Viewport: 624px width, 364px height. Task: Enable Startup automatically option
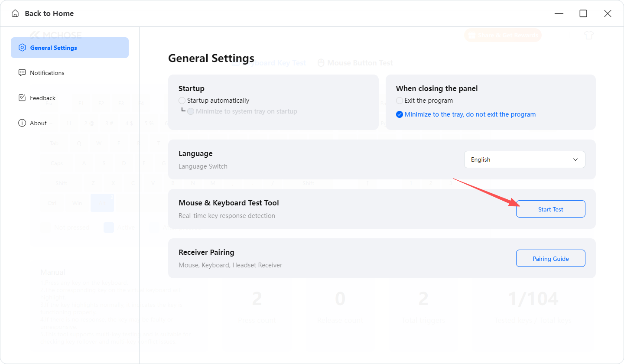[x=182, y=101]
